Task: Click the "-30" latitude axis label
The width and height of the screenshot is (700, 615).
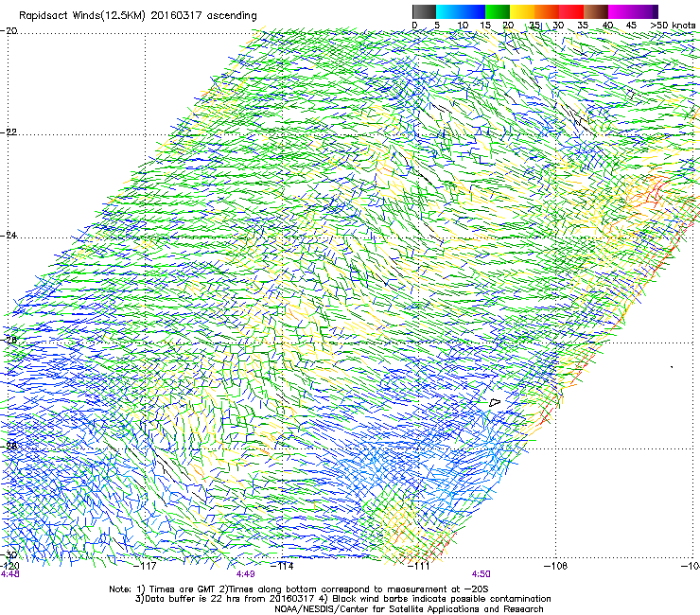Action: pyautogui.click(x=9, y=555)
